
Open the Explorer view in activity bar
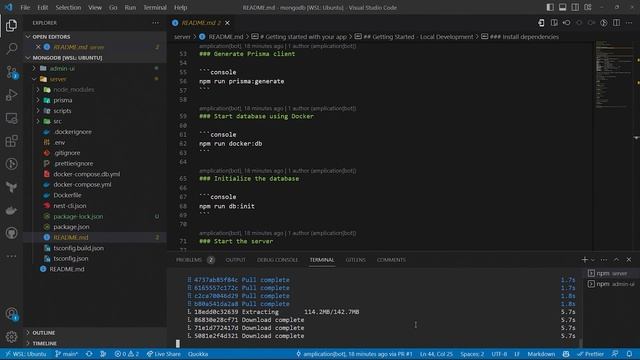(x=11, y=25)
